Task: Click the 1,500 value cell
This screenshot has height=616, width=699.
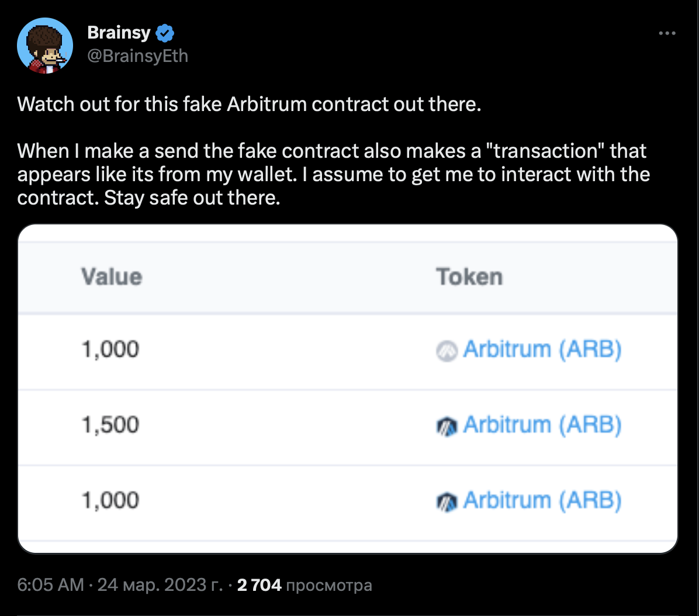Action: coord(110,425)
